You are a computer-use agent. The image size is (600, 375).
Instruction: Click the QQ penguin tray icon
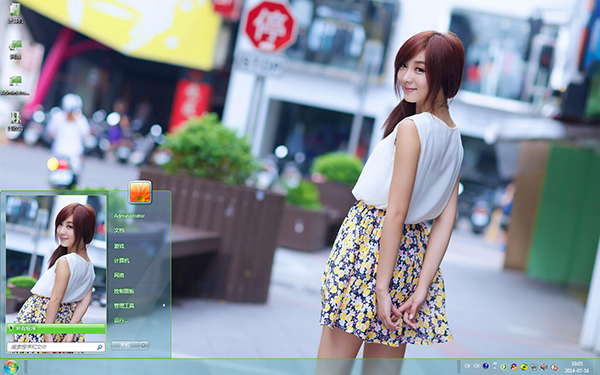(514, 367)
